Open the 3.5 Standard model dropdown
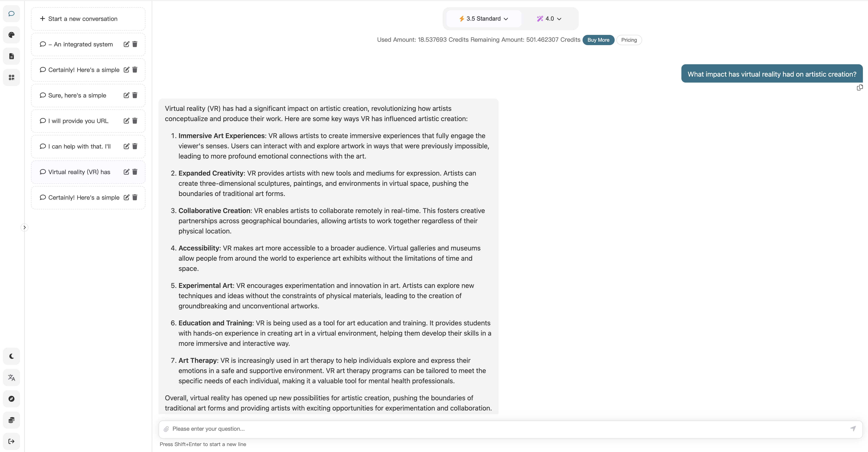 click(x=483, y=19)
